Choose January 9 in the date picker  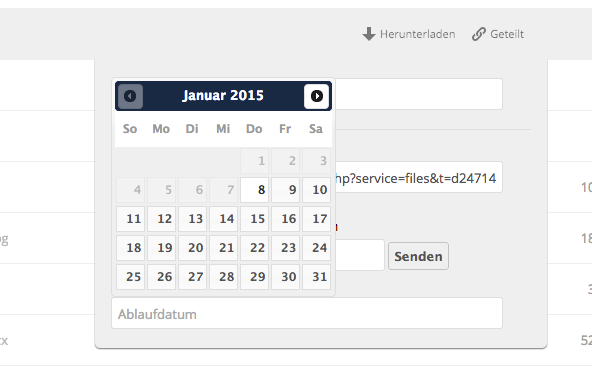(285, 190)
